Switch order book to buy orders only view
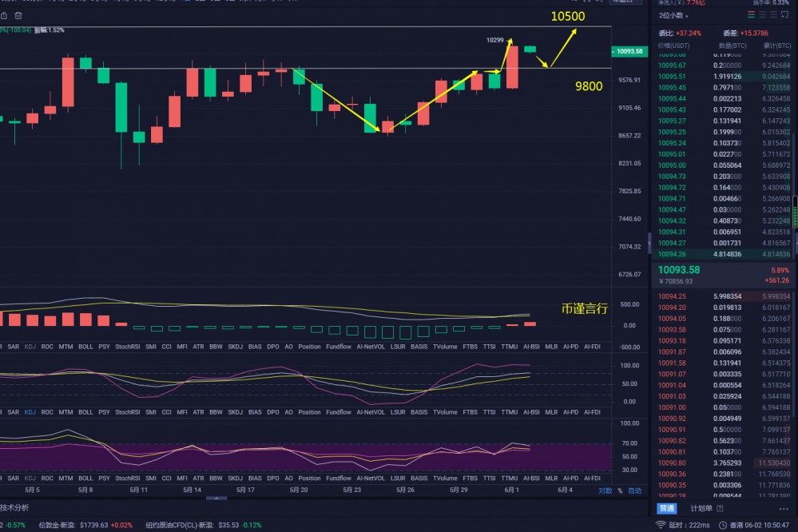 762,14
